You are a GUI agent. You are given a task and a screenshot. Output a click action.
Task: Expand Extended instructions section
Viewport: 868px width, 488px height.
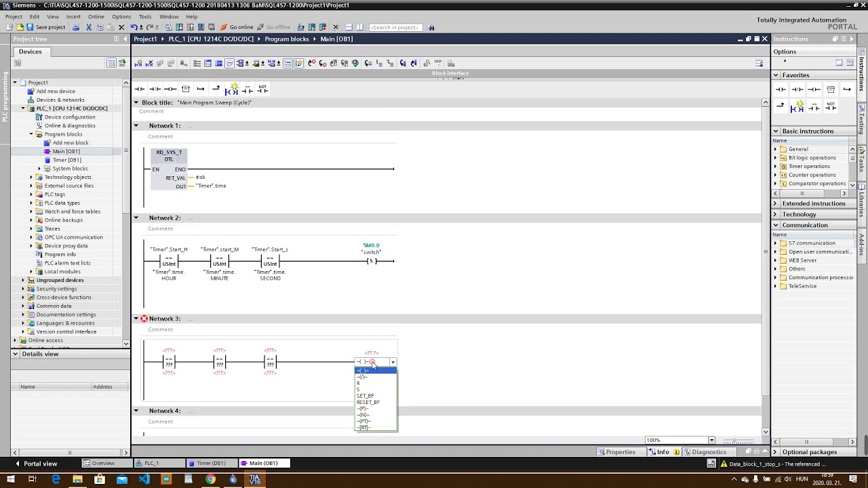776,203
